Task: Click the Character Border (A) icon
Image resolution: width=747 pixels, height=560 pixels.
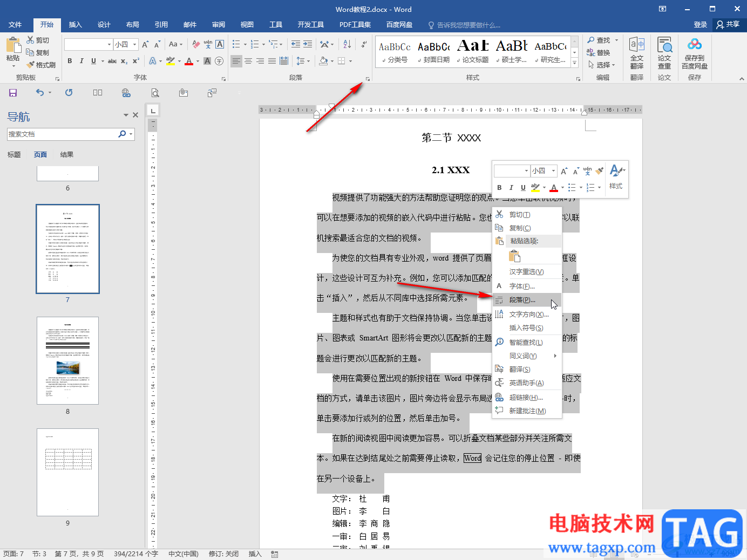Action: click(220, 44)
